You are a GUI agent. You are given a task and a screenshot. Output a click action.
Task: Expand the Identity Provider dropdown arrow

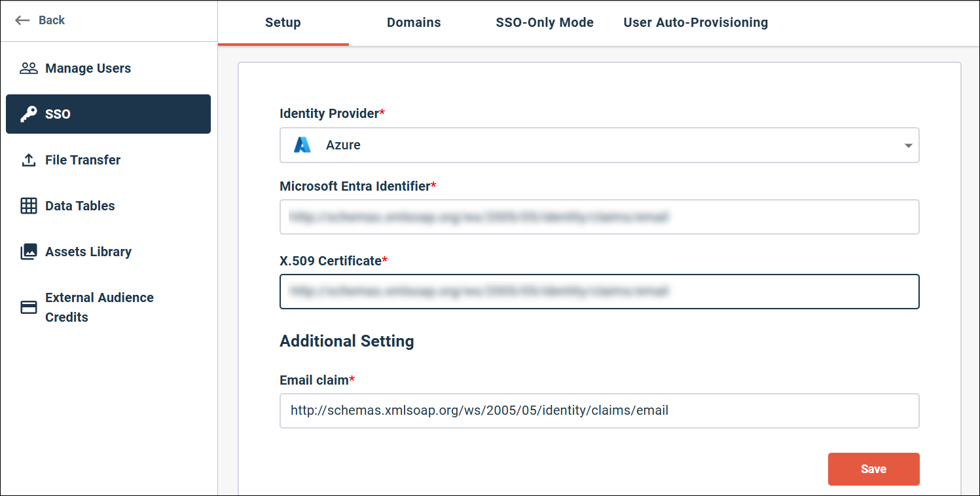pyautogui.click(x=908, y=145)
